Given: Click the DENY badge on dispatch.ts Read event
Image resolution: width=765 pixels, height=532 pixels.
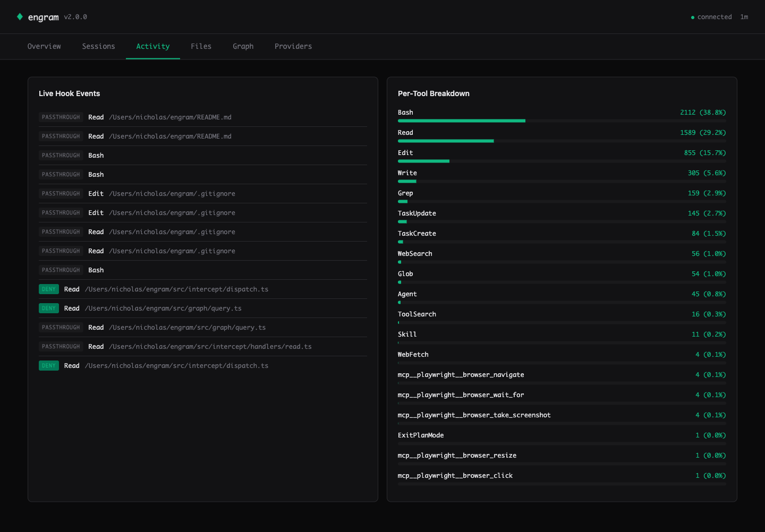Looking at the screenshot, I should pyautogui.click(x=48, y=289).
